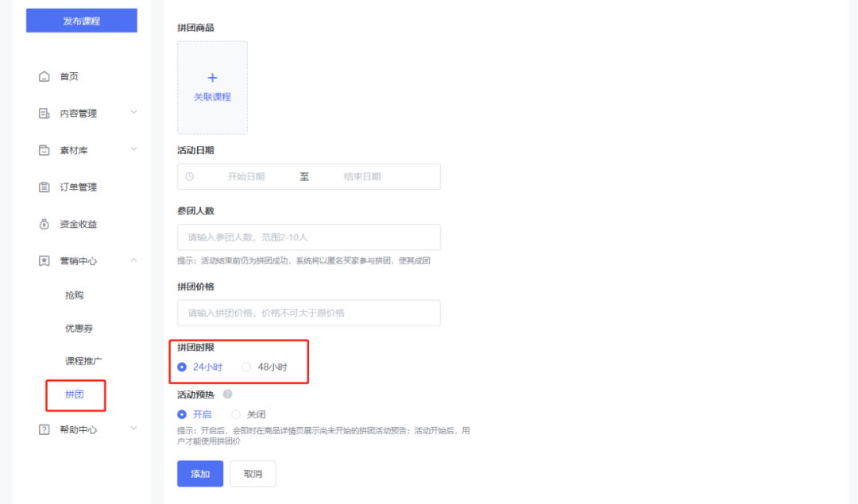Go to 首页 in the sidebar

(69, 76)
